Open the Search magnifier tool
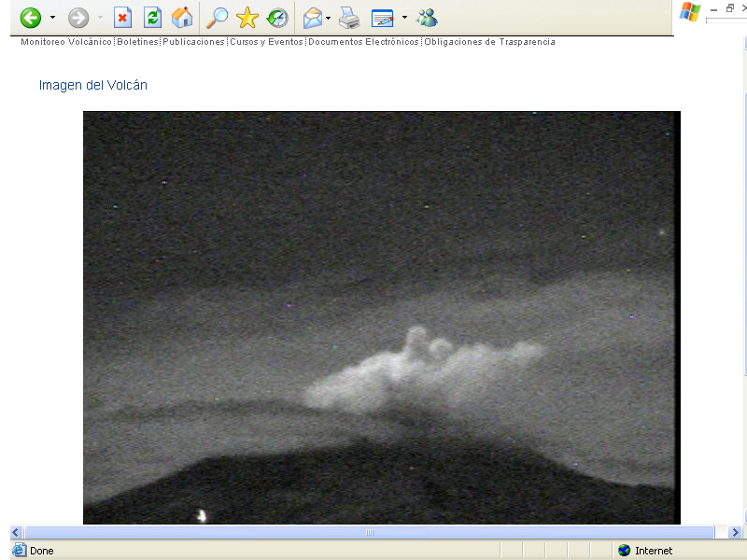Screen dimensions: 747x560 point(217,17)
